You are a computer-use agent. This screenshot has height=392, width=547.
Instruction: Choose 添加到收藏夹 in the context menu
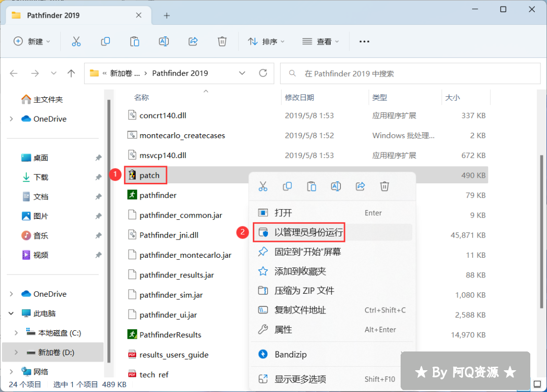click(x=331, y=271)
